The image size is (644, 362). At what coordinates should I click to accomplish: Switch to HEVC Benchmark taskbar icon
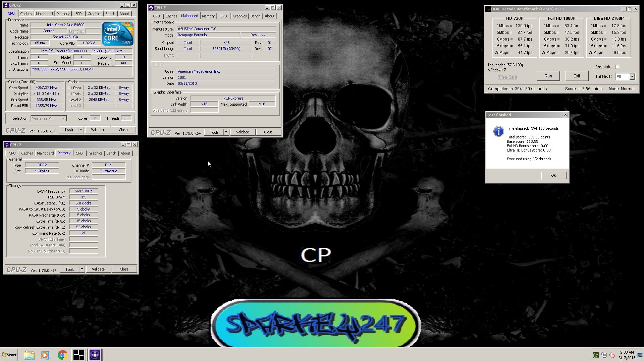[79, 355]
